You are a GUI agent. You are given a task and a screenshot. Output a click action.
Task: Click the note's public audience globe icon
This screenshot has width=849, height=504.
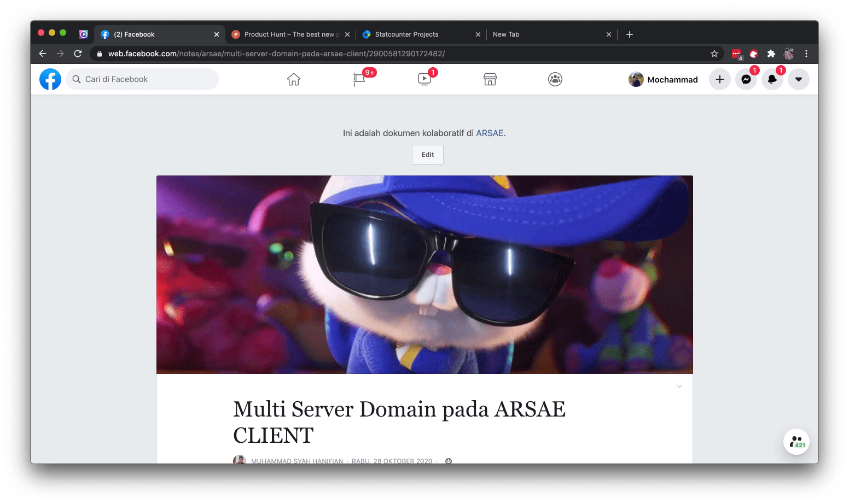(x=449, y=461)
